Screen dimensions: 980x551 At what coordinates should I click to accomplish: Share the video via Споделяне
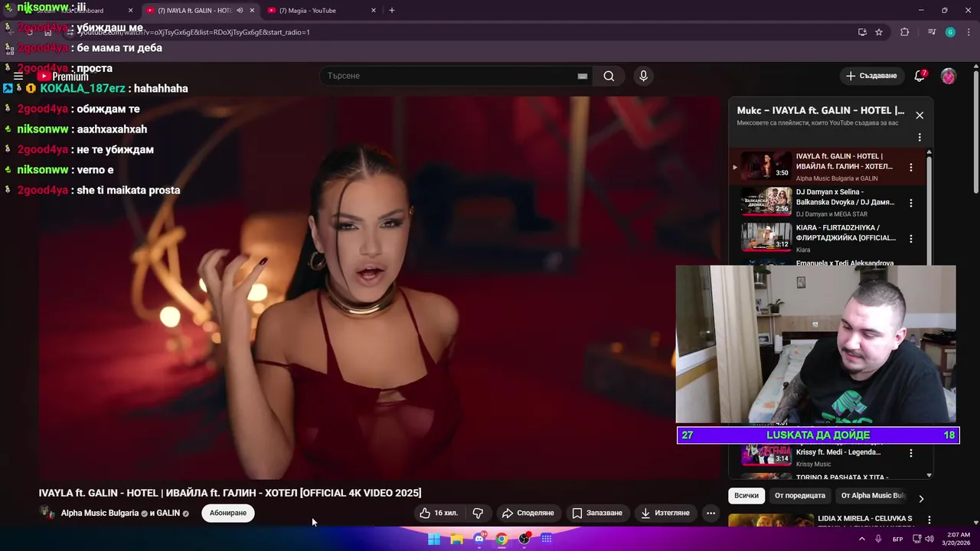click(x=528, y=513)
